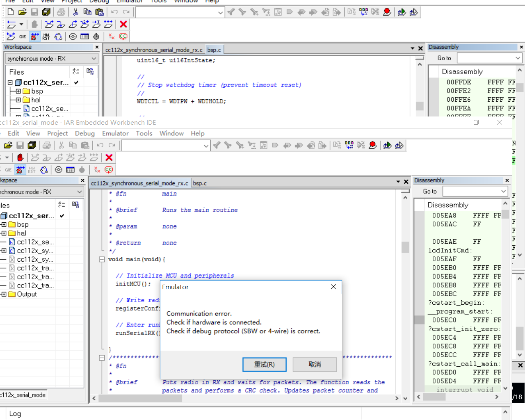Click Toggle Breakpoint red dot in foreground toolbar
Screen dimensions: 525x420
[372, 145]
